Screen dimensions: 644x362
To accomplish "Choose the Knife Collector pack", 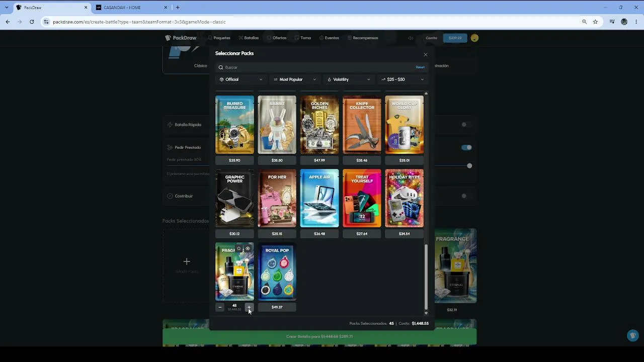I will [x=362, y=125].
